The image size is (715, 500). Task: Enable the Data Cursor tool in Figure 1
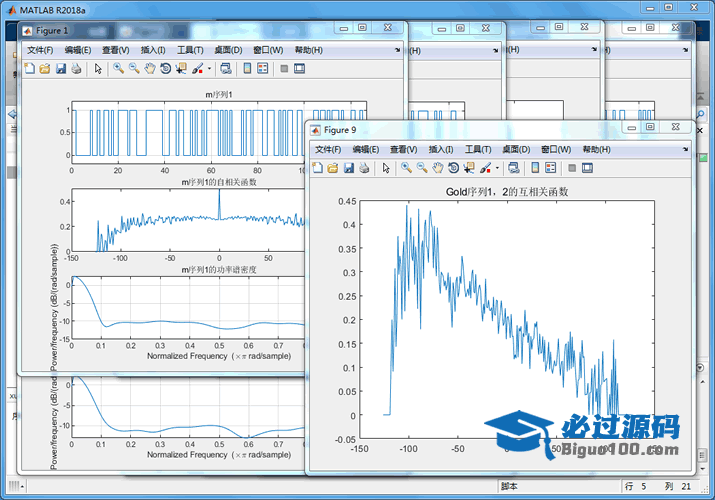[181, 69]
